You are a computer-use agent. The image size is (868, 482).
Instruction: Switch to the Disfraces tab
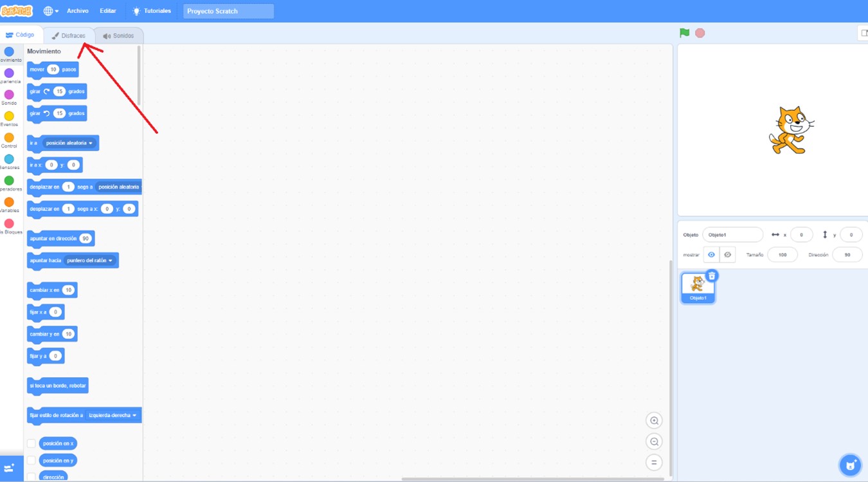coord(69,35)
